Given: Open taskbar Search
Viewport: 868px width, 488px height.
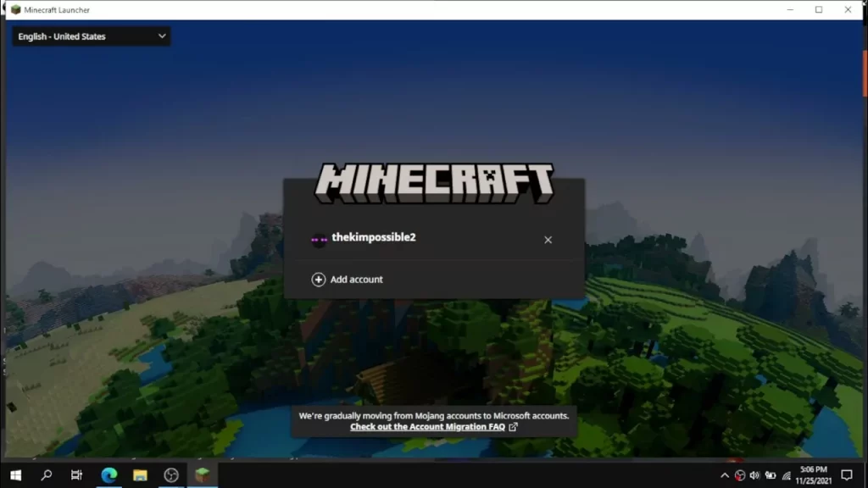Looking at the screenshot, I should click(47, 474).
